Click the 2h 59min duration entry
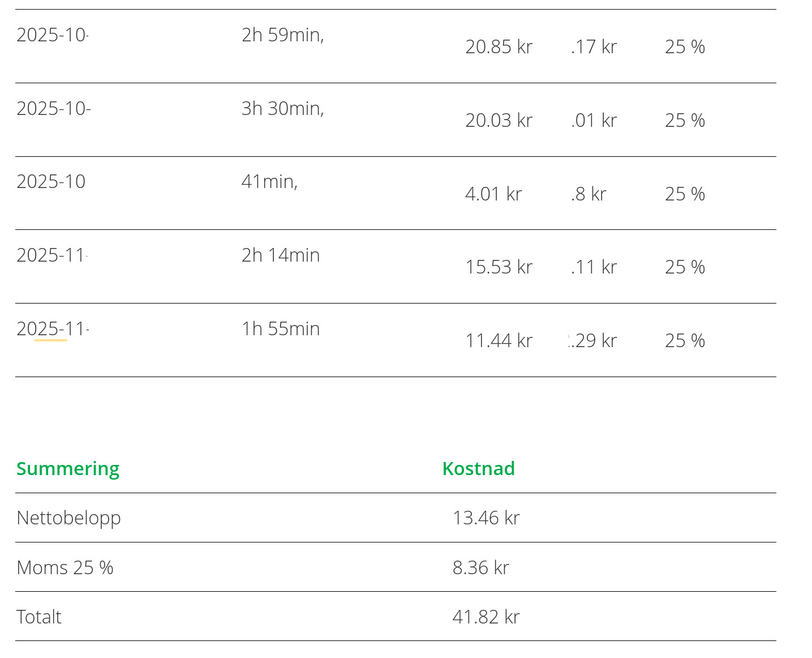The height and width of the screenshot is (658, 812). click(282, 35)
